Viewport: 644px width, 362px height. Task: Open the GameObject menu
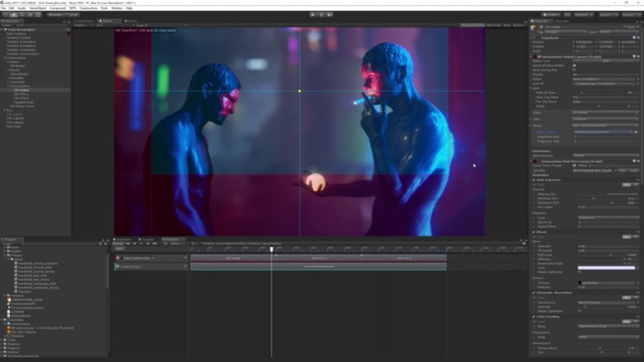(x=38, y=8)
